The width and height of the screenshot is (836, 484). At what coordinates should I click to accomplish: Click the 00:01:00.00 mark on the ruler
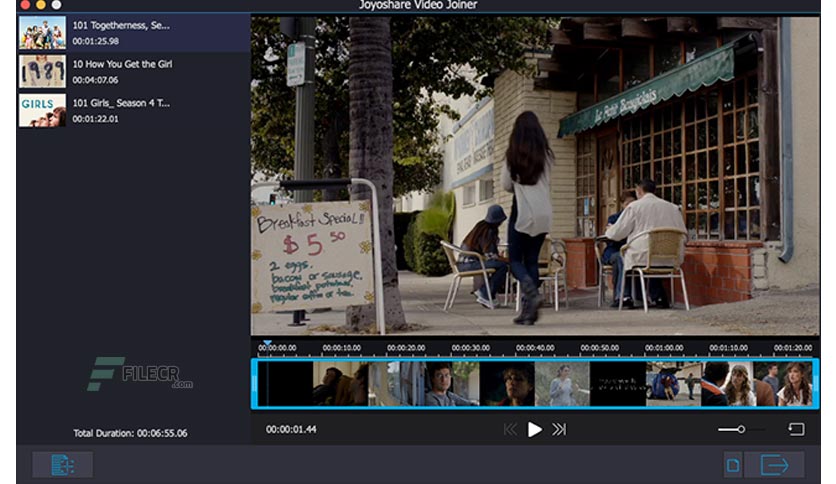coord(664,348)
